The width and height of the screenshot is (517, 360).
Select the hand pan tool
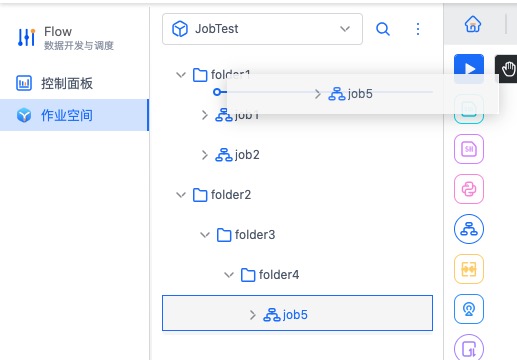click(x=507, y=69)
